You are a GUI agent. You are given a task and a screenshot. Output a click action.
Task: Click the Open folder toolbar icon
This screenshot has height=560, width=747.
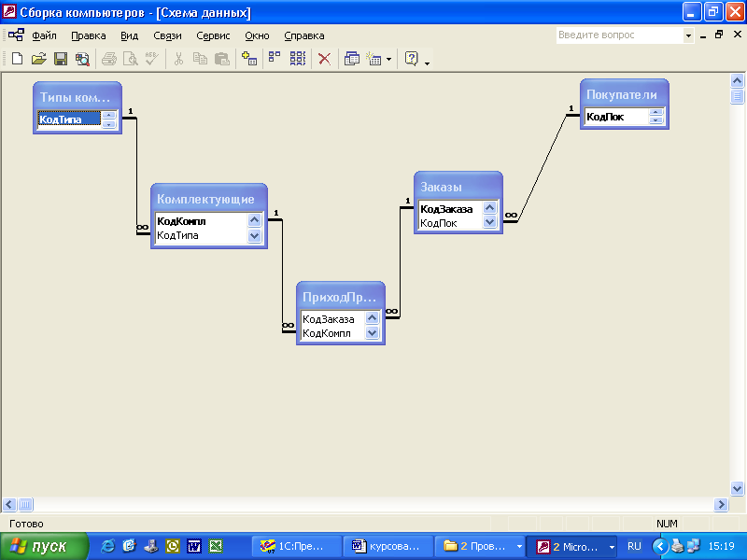tap(38, 59)
